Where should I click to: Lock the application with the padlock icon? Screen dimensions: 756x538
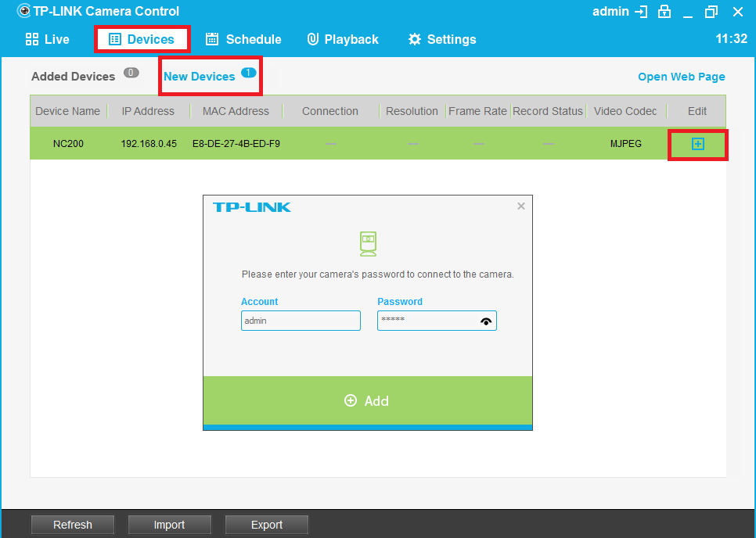pyautogui.click(x=664, y=12)
